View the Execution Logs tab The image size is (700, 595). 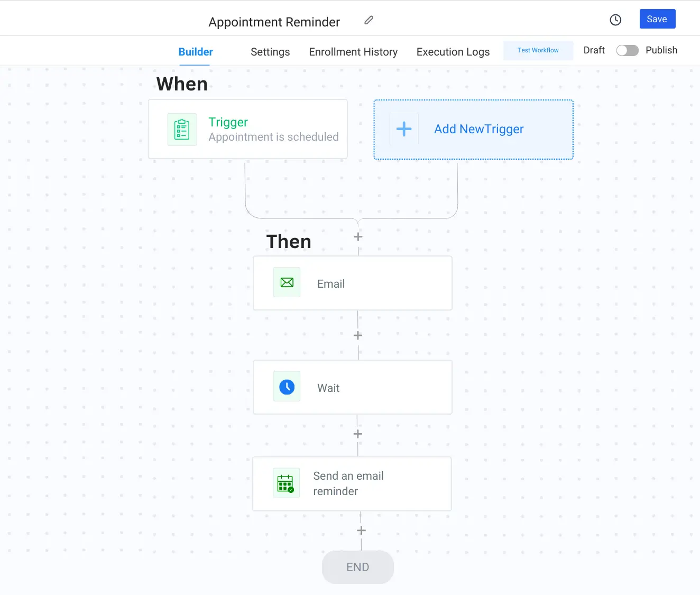click(x=453, y=52)
